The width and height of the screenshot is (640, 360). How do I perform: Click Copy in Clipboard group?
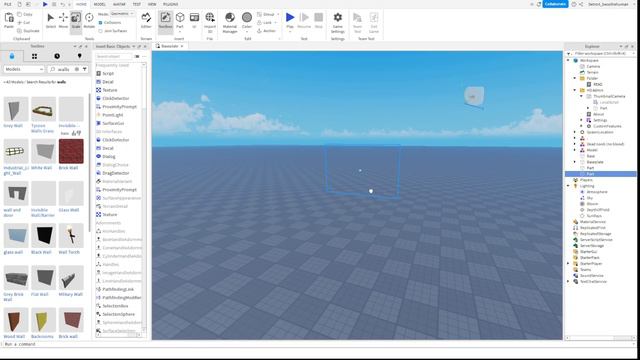25,14
